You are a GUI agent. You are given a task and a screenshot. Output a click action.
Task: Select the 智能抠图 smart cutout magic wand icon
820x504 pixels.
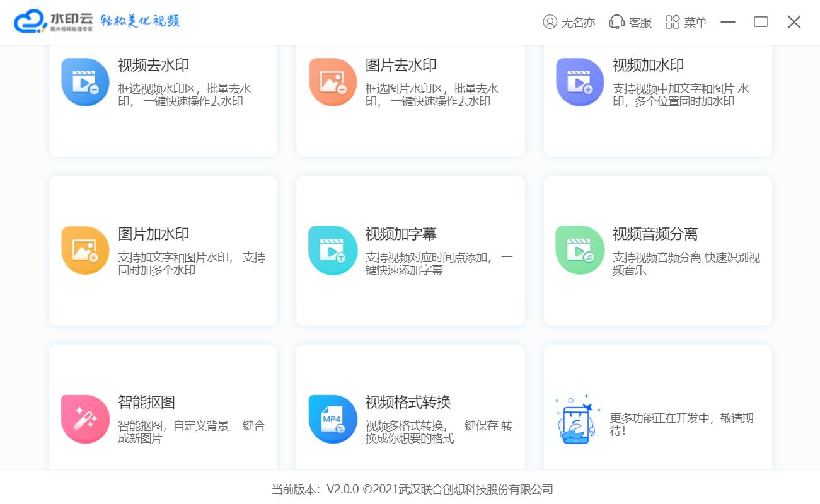pos(85,418)
